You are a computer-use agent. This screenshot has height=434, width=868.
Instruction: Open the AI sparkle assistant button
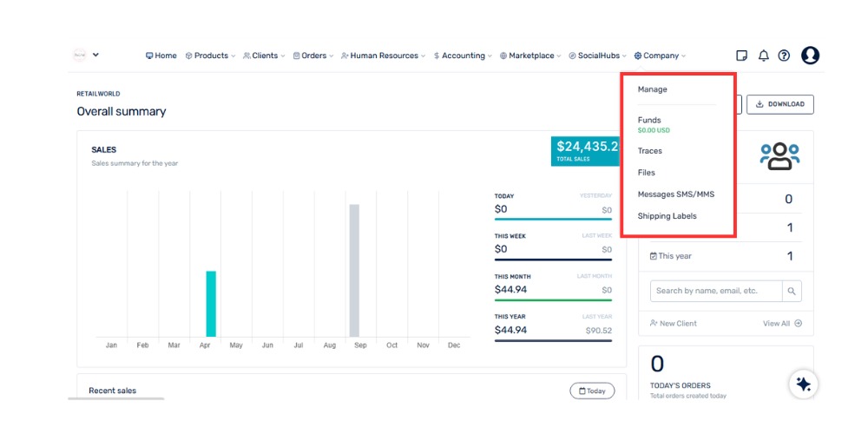coord(804,384)
